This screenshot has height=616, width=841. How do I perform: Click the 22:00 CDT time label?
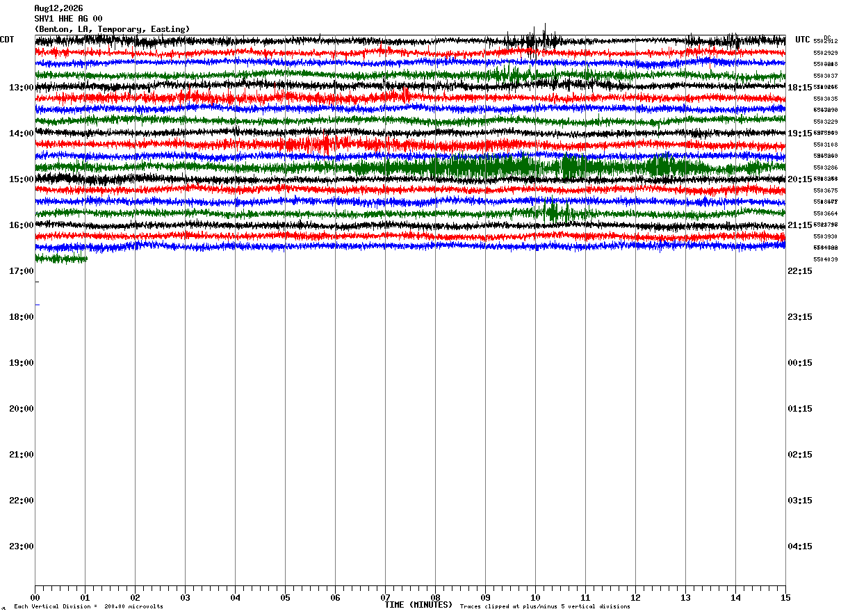pos(22,501)
